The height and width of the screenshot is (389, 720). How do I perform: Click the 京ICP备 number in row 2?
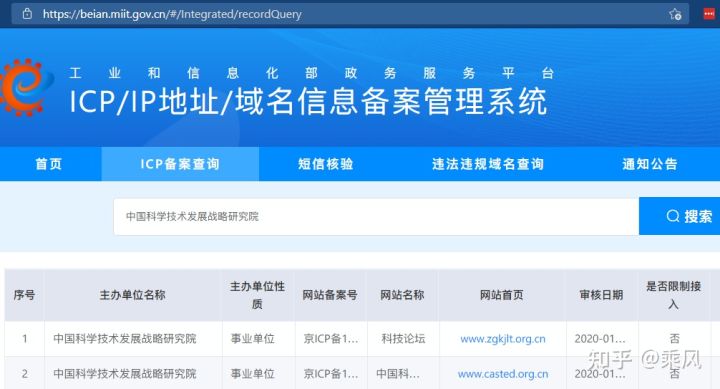(331, 374)
